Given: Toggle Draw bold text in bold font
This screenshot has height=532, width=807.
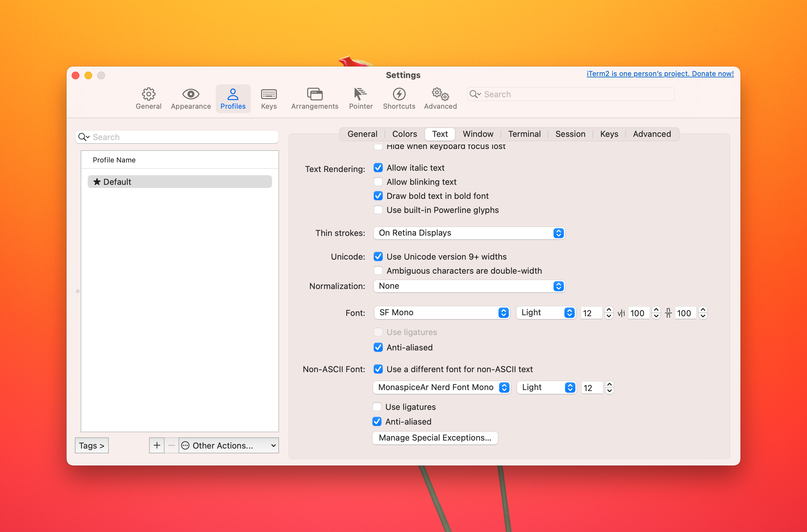Looking at the screenshot, I should (378, 196).
